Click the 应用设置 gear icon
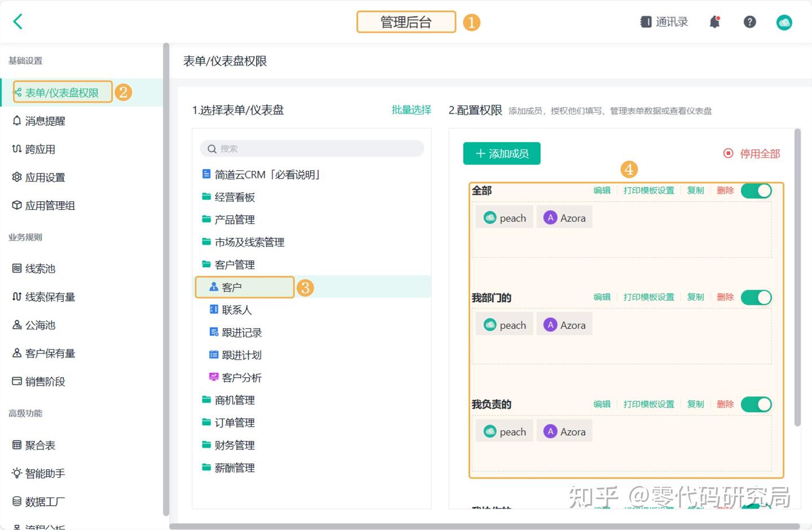Viewport: 812px width, 530px height. pyautogui.click(x=17, y=177)
